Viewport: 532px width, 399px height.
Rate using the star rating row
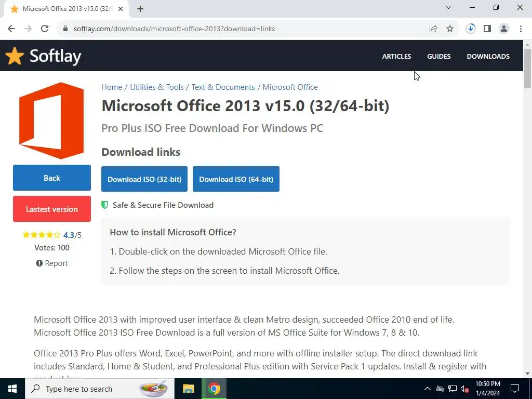tap(42, 235)
